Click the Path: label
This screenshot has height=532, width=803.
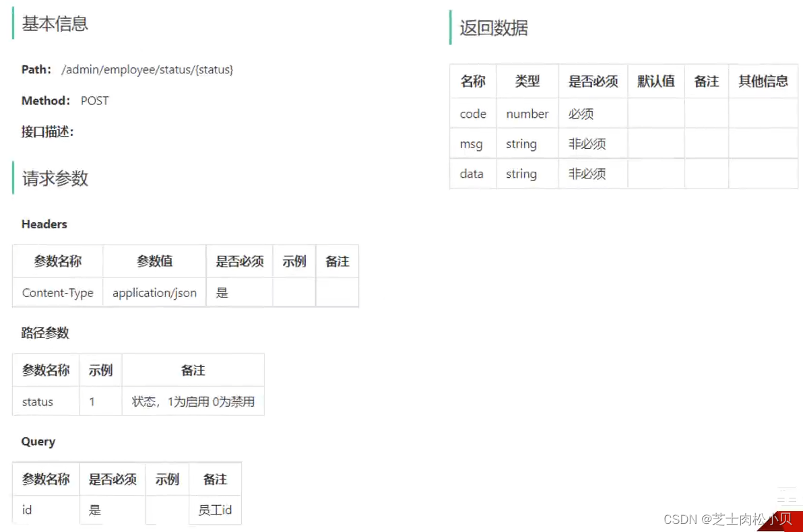36,69
